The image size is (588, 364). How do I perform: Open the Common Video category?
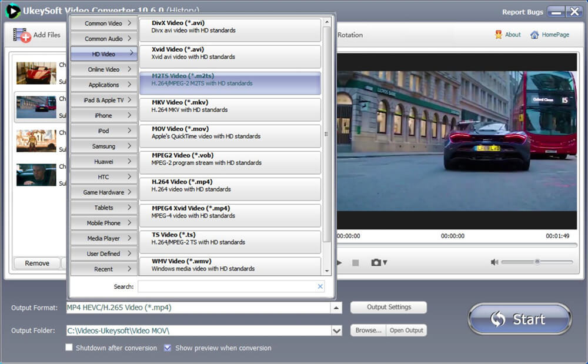click(x=104, y=24)
